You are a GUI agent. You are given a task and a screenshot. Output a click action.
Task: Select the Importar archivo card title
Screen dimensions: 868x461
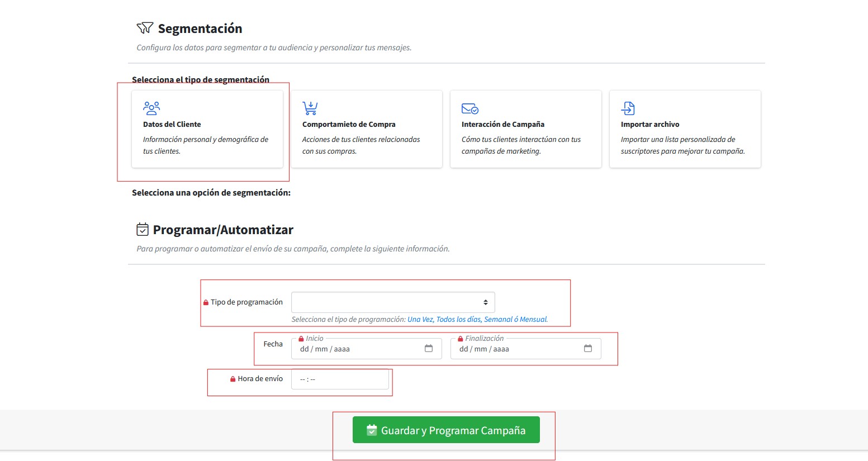[x=650, y=125]
